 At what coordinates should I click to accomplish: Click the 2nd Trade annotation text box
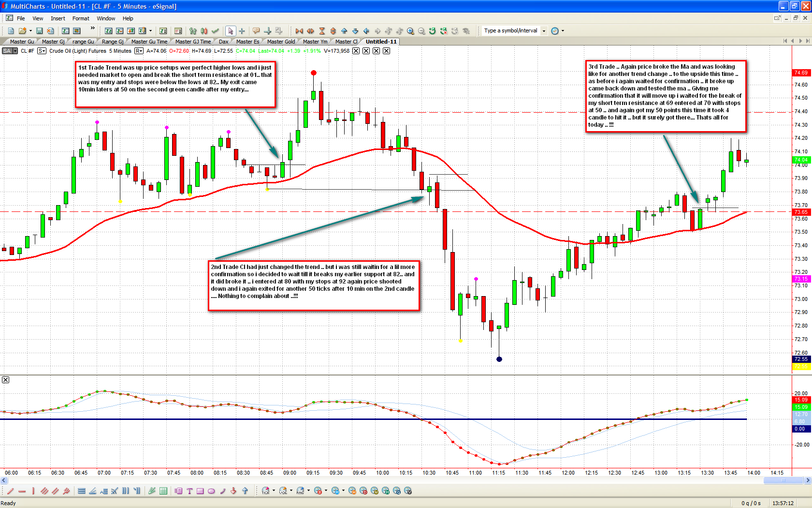pos(314,285)
